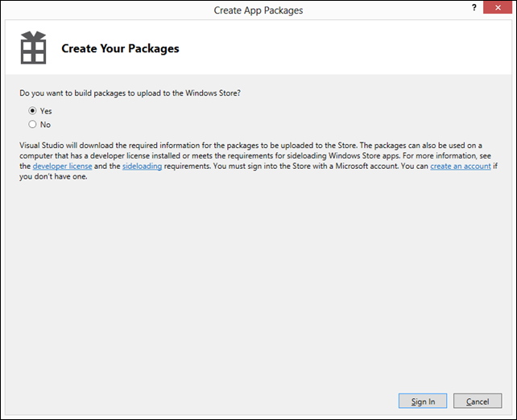This screenshot has height=420, width=517.
Task: Select the Yes radio button
Action: pos(32,111)
